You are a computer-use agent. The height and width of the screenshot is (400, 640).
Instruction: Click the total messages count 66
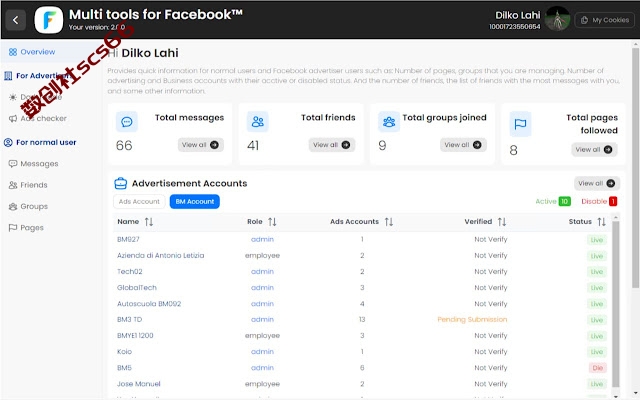(x=124, y=145)
